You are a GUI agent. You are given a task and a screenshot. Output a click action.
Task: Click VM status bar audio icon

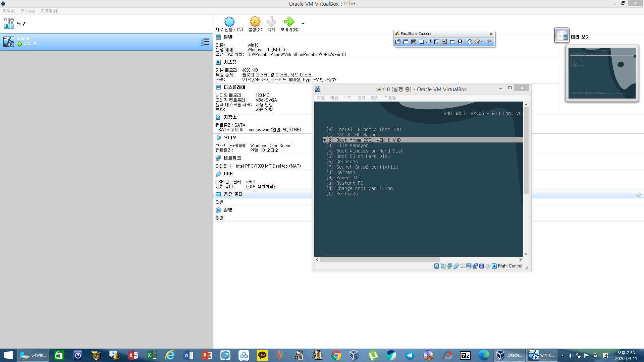[443, 266]
